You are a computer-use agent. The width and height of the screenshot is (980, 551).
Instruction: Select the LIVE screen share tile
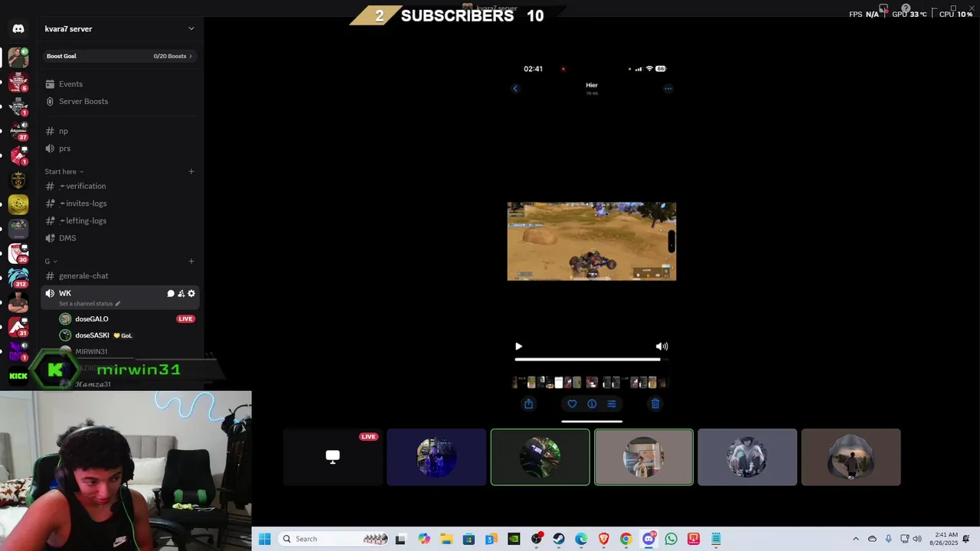coord(333,457)
